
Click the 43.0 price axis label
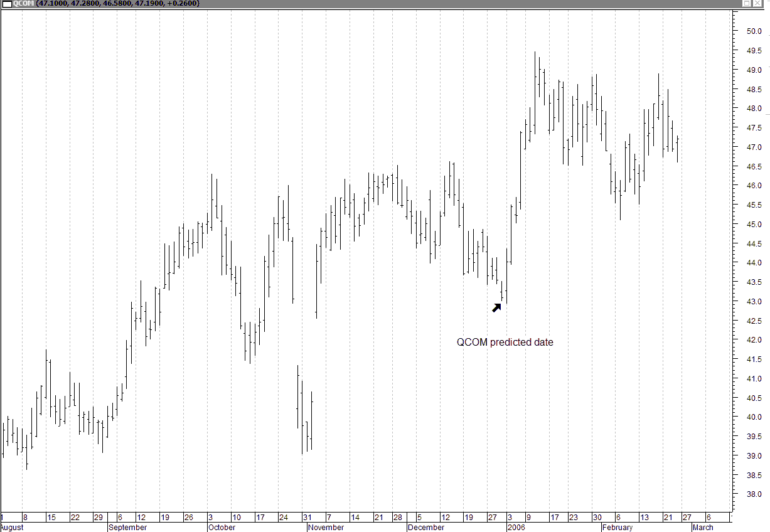coord(754,302)
